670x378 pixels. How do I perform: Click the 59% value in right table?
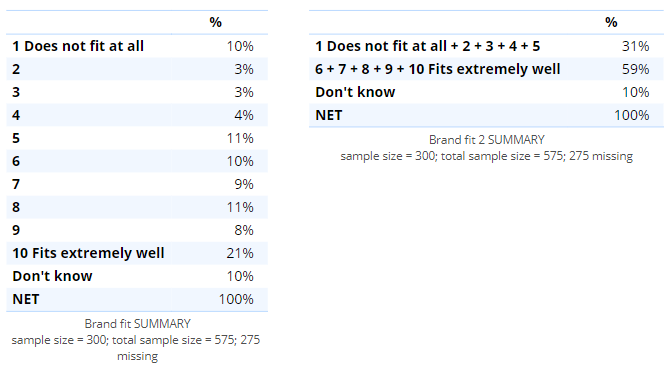pos(635,69)
